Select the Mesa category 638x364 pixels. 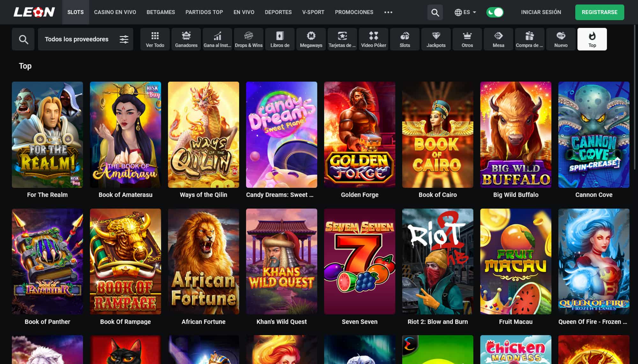pyautogui.click(x=499, y=39)
